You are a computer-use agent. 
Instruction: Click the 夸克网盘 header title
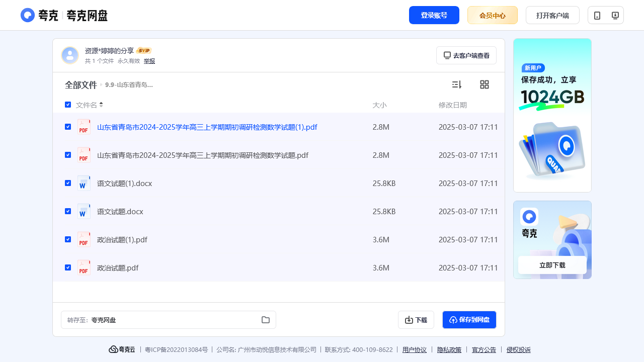point(87,16)
